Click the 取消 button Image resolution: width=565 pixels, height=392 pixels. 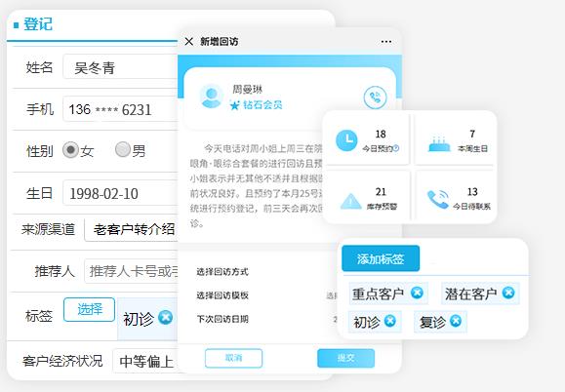pyautogui.click(x=234, y=358)
